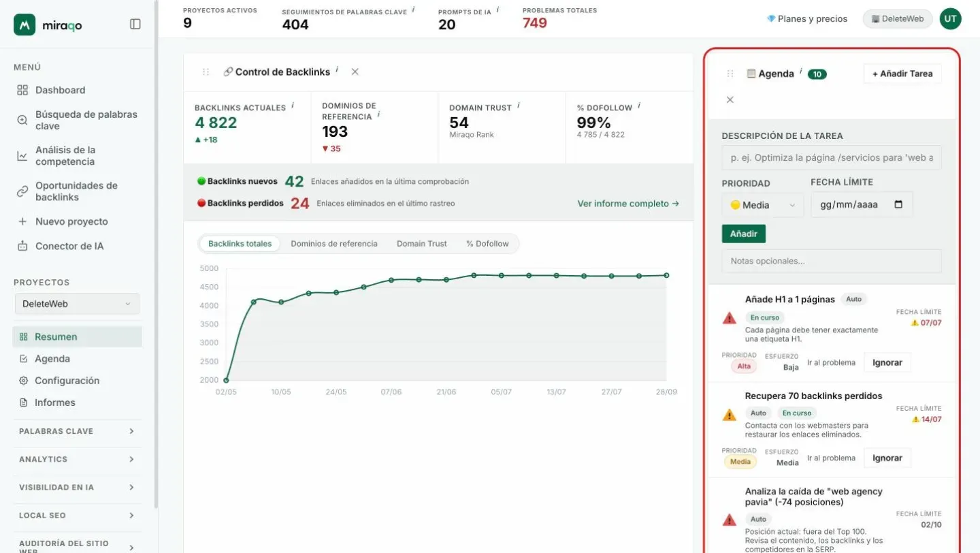
Task: Click drag handle of Control de Backlinks widget
Action: [206, 72]
